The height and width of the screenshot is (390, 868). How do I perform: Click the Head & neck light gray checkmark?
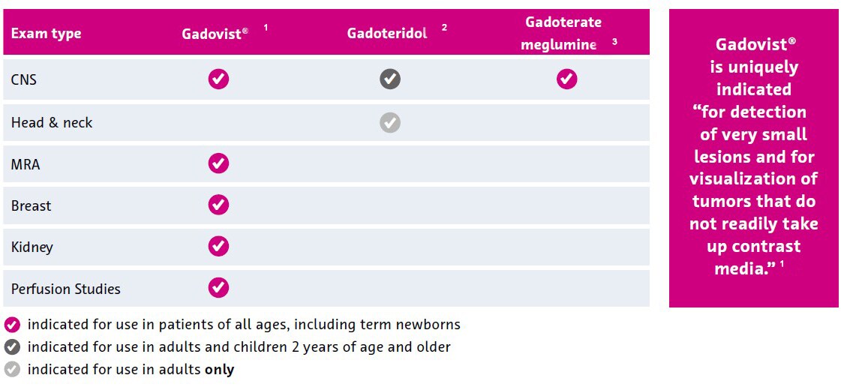[390, 122]
